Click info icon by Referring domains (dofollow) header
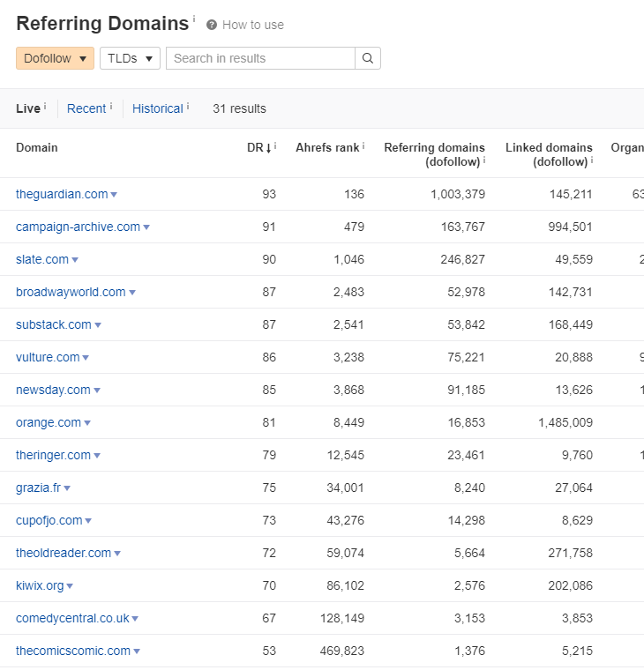The width and height of the screenshot is (644, 670). [x=484, y=160]
